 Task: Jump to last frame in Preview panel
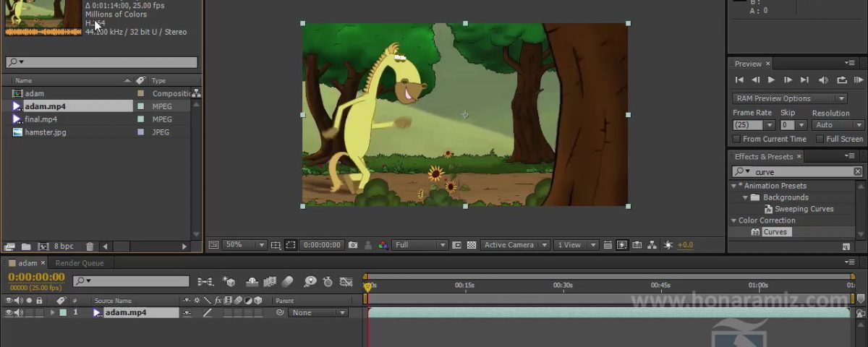(804, 80)
